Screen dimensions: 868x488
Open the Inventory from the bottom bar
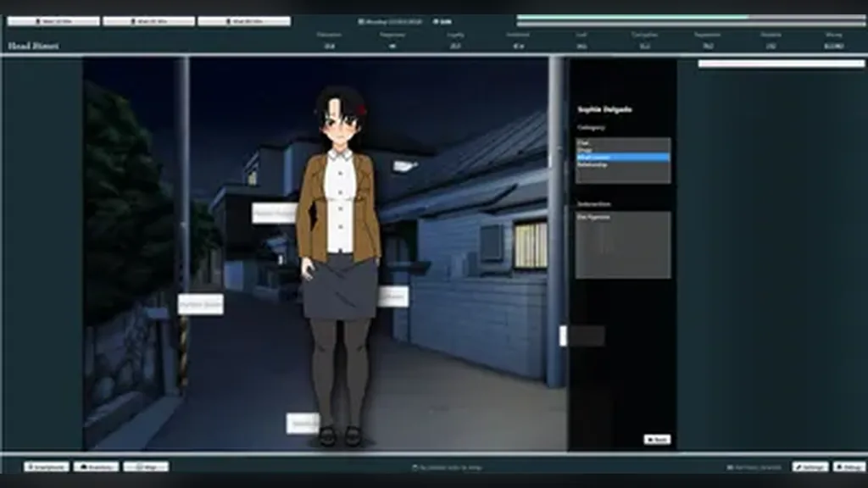[x=97, y=467]
